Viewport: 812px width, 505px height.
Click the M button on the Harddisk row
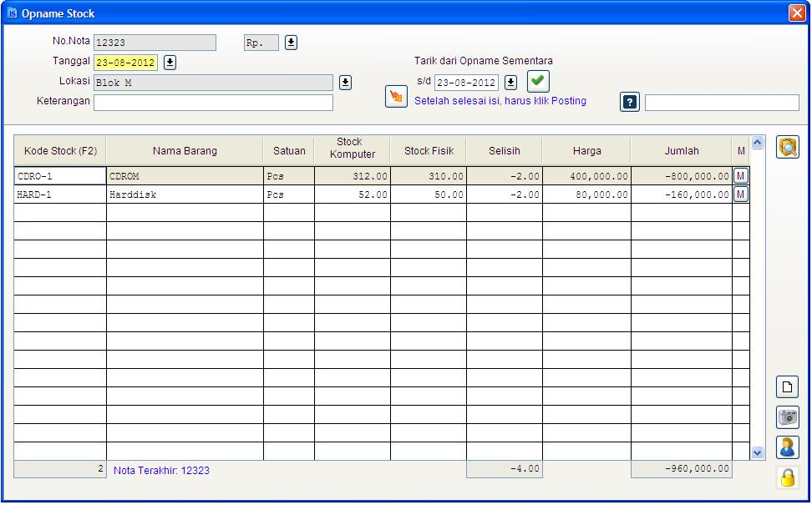click(743, 194)
